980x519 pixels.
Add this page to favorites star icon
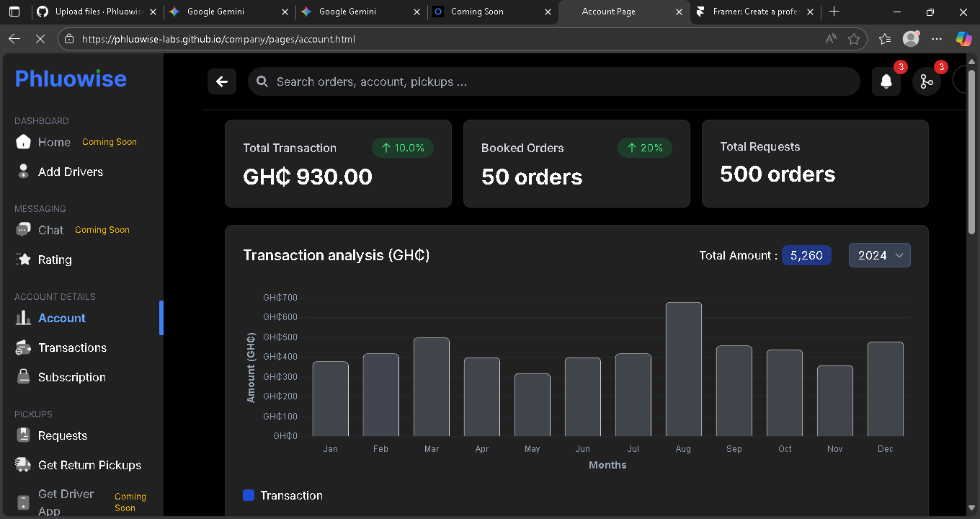854,39
